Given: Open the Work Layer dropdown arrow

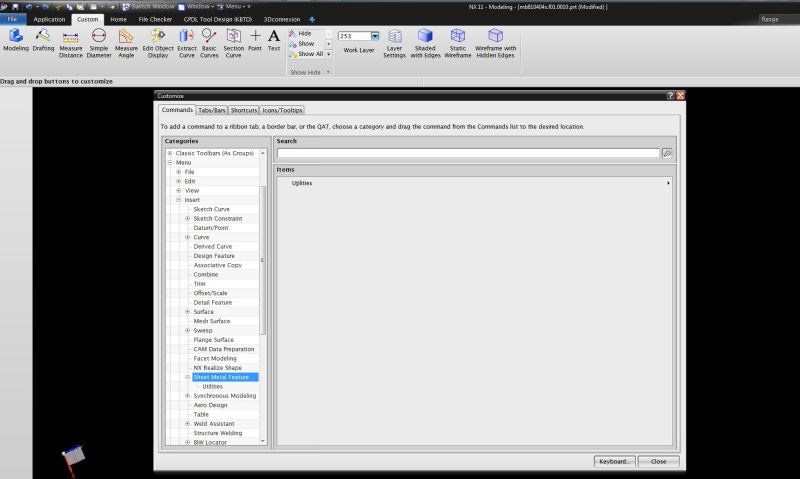Looking at the screenshot, I should [x=375, y=36].
